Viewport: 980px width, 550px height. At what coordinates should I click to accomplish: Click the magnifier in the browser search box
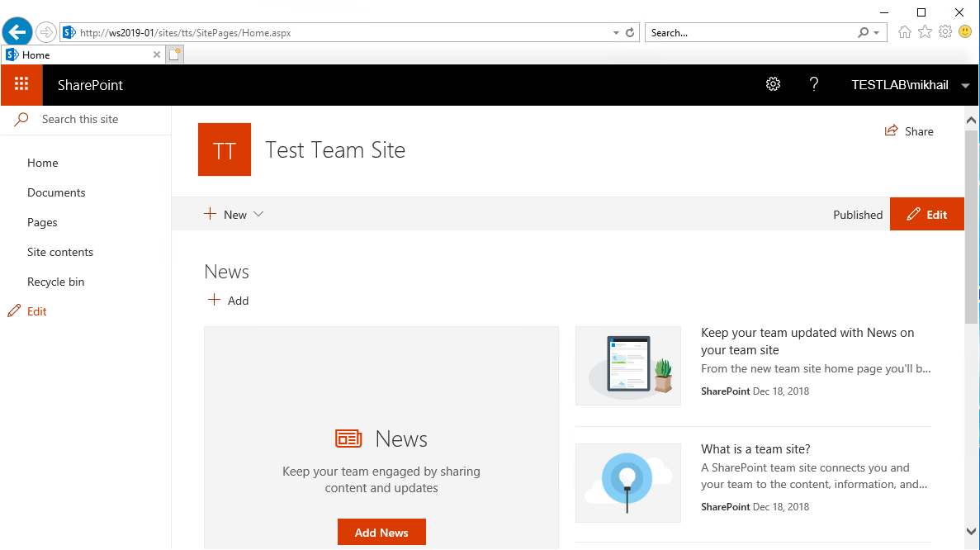tap(863, 32)
